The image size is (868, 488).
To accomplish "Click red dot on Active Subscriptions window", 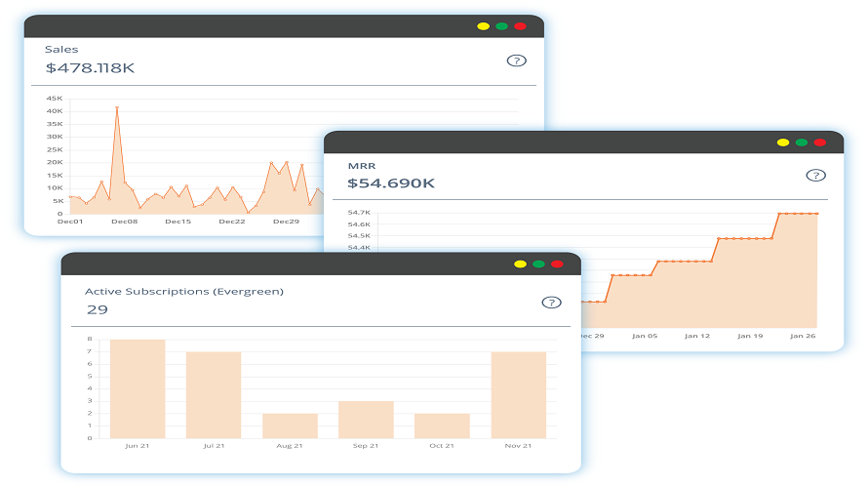I will click(557, 264).
